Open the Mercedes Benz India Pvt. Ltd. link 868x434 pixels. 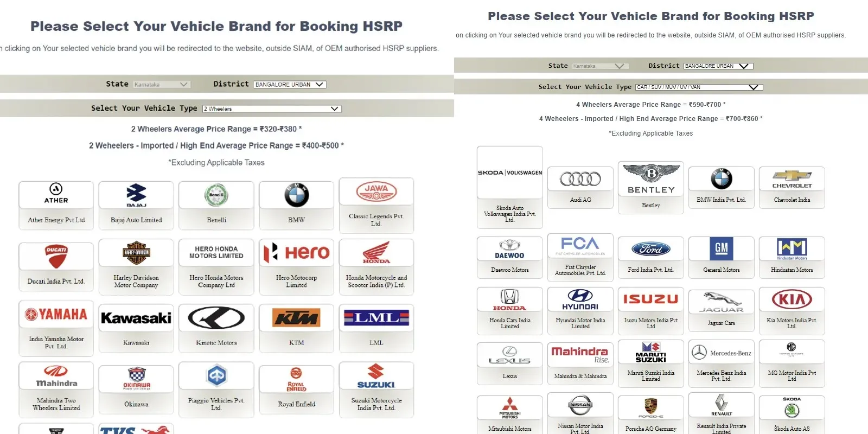(x=721, y=376)
